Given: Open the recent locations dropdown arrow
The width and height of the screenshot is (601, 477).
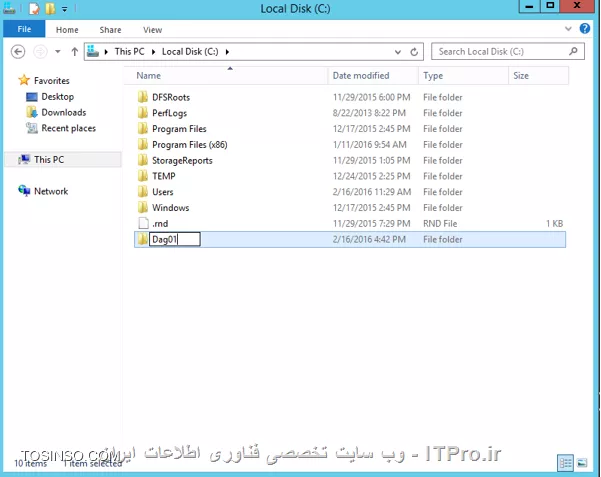Looking at the screenshot, I should point(57,51).
